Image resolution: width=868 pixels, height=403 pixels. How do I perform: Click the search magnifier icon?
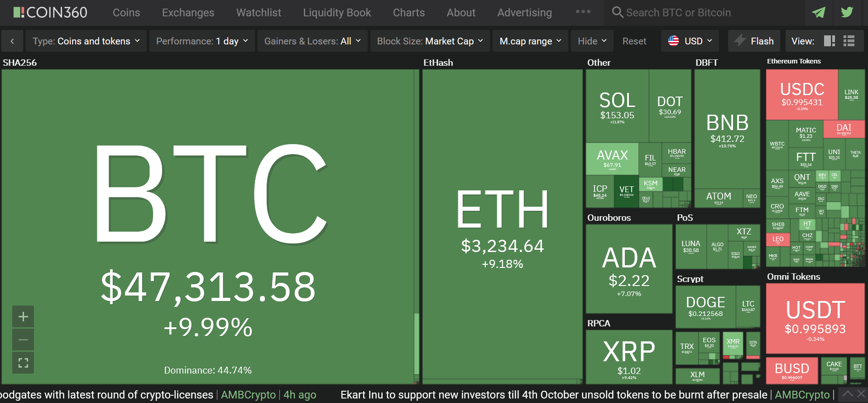(x=618, y=12)
